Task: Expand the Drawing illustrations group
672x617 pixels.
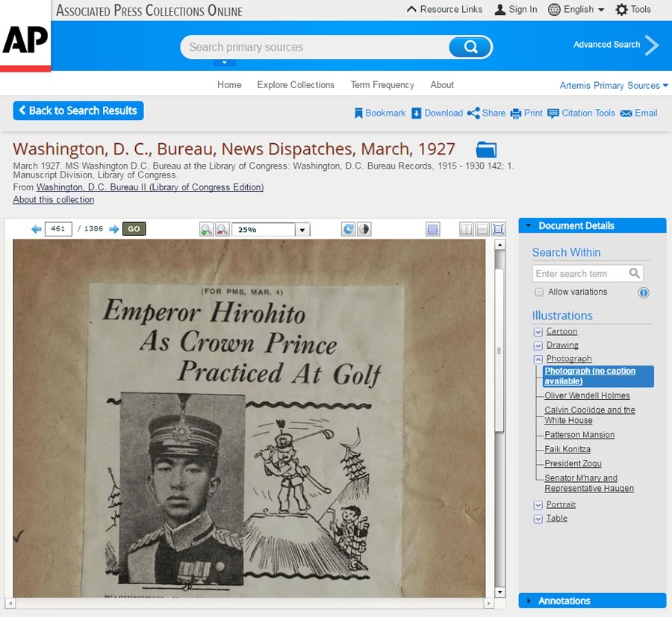Action: [538, 345]
